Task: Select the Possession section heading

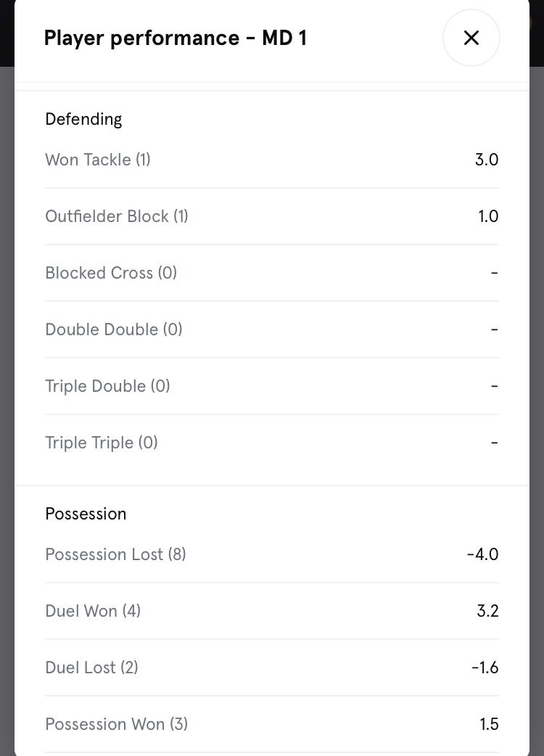Action: tap(86, 514)
